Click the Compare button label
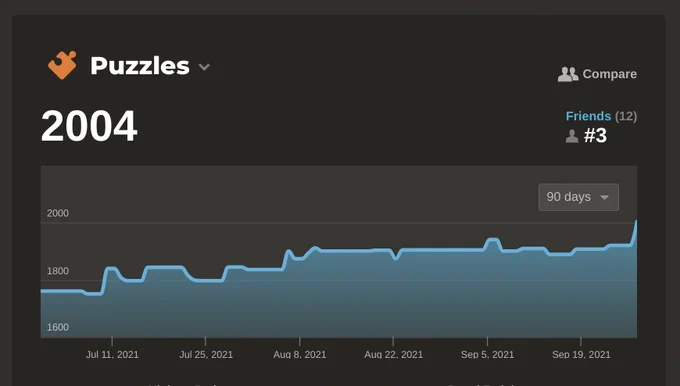The image size is (680, 386). click(609, 74)
